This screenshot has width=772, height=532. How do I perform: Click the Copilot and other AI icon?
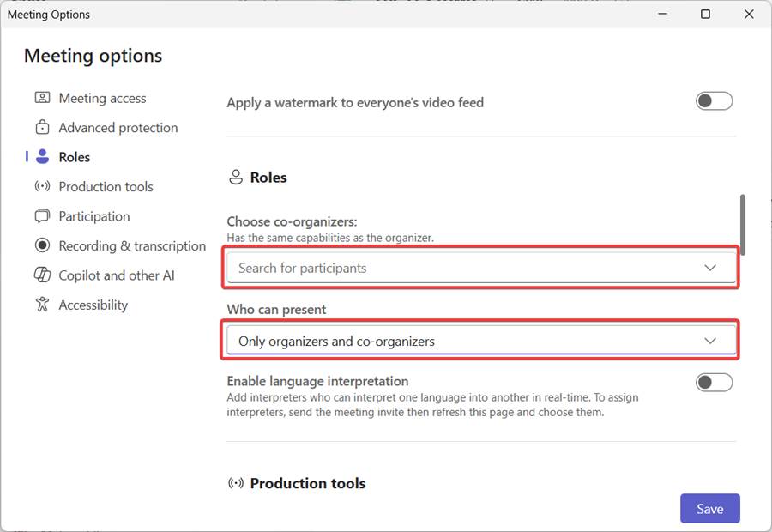[x=42, y=275]
